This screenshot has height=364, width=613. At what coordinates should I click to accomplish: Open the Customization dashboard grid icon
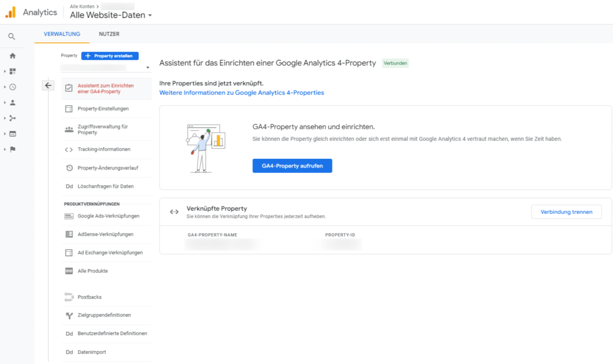(x=13, y=71)
